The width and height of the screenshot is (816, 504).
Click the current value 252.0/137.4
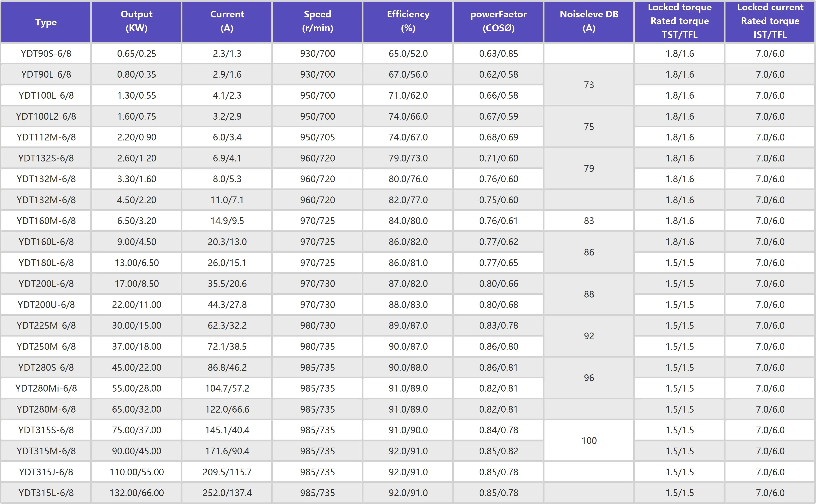point(227,493)
